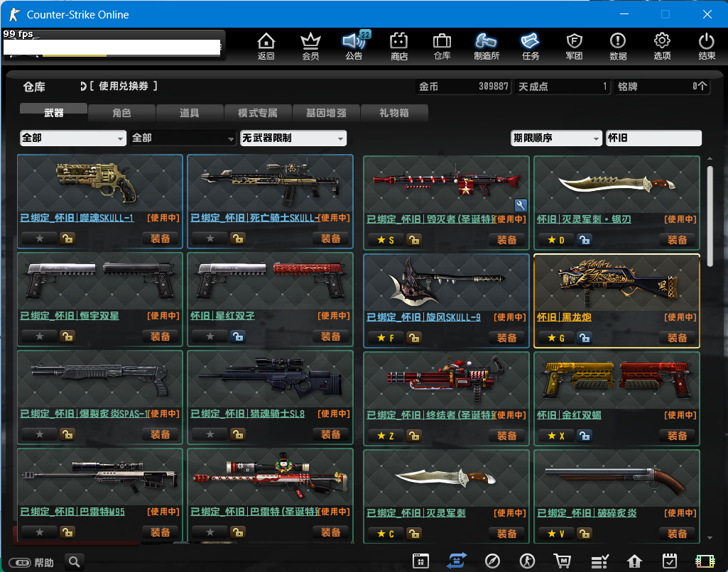This screenshot has width=728, height=572.
Task: Switch to the 模式专属 tab
Action: 258,113
